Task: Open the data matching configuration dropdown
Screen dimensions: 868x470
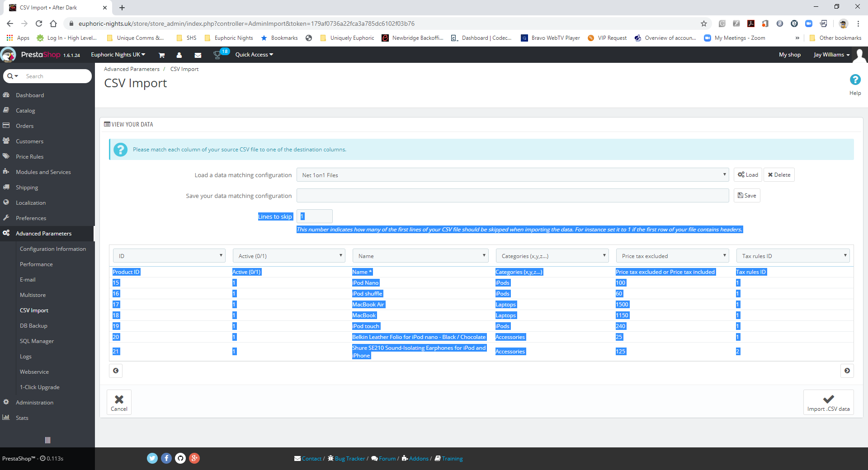Action: click(513, 175)
